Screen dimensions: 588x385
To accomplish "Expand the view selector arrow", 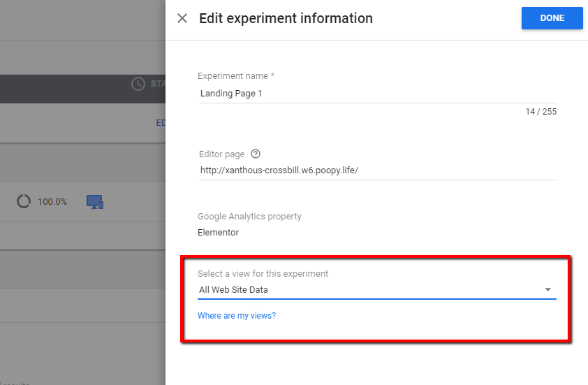I will [548, 289].
